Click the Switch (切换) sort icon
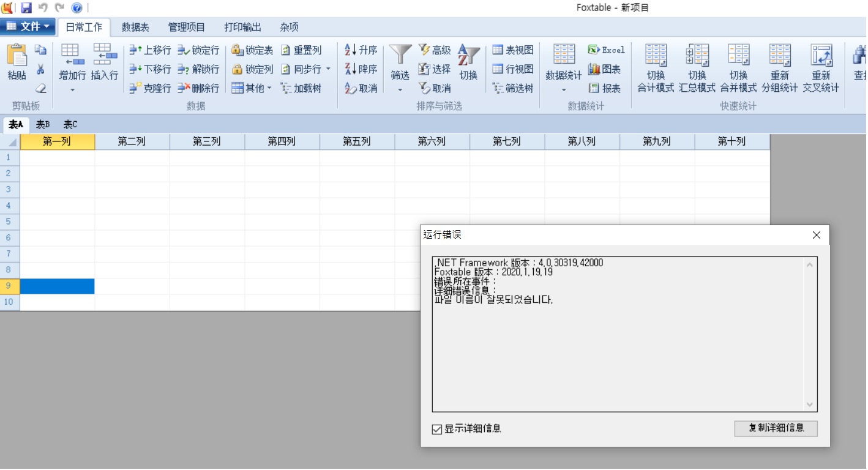The image size is (868, 470). coord(468,55)
